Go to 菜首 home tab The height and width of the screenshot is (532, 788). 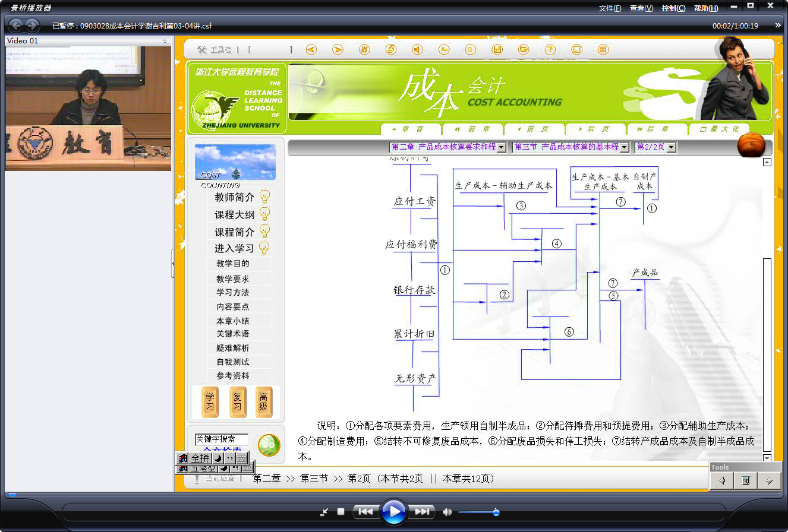pos(411,129)
